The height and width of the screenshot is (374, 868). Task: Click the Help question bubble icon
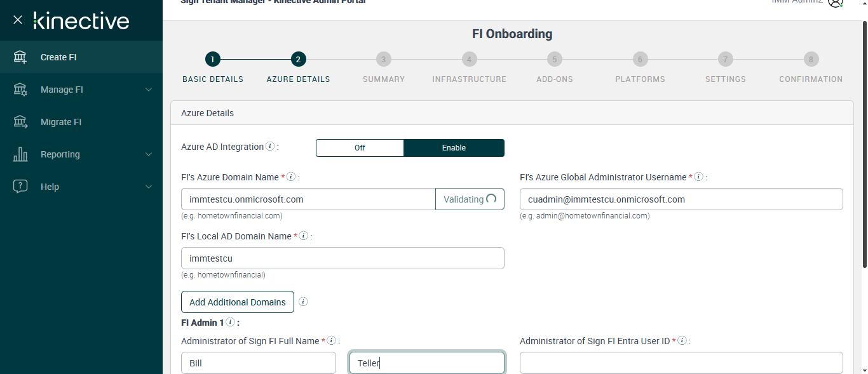(x=20, y=187)
